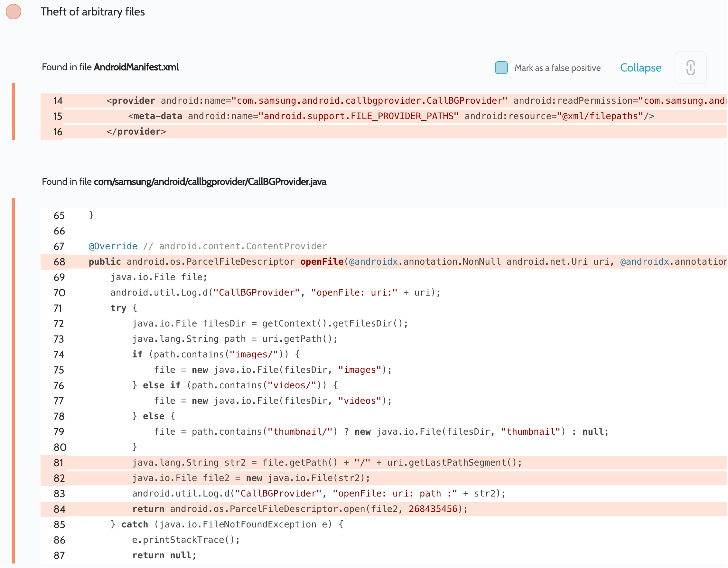Click AndroidManifest.xml file name
728x568 pixels.
(136, 67)
